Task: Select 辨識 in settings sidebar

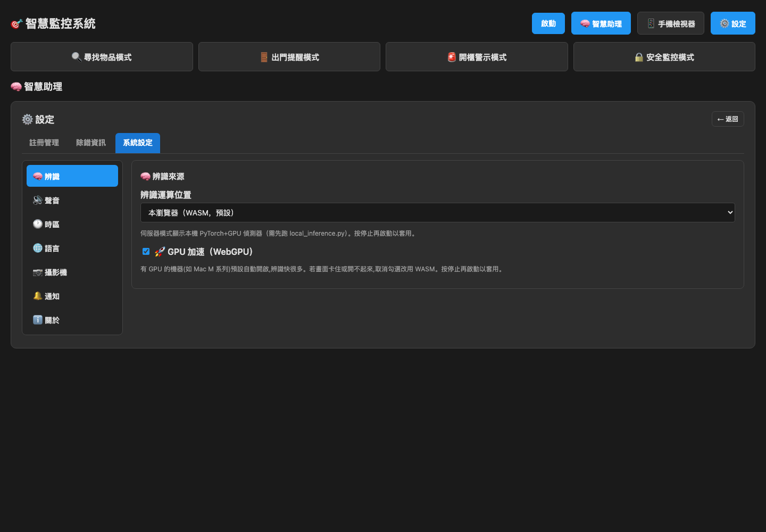Action: 72,176
